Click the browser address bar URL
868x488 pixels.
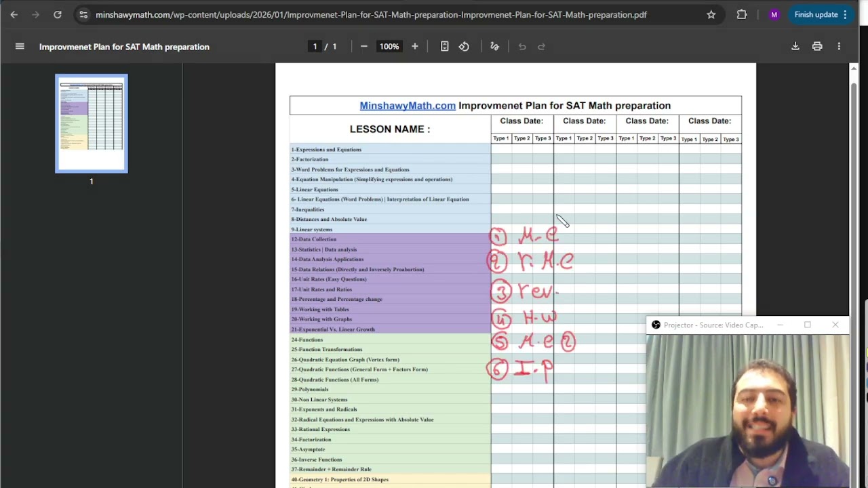pyautogui.click(x=371, y=14)
